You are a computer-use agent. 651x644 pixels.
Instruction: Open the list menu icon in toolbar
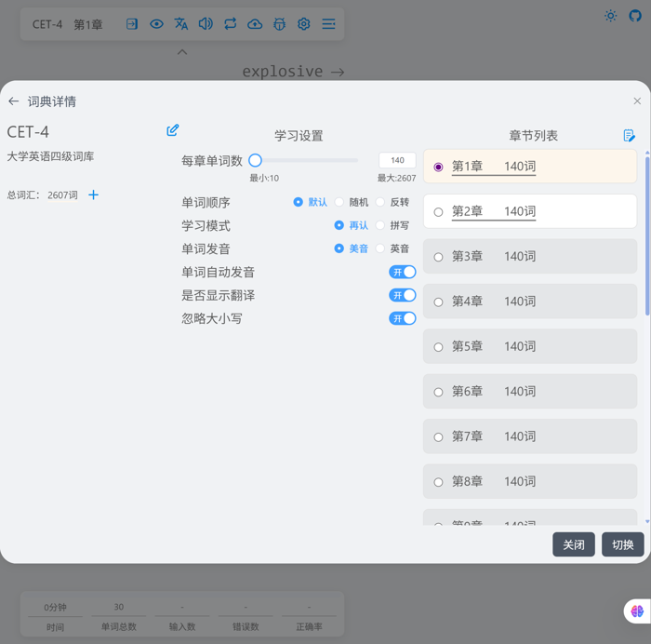coord(328,24)
